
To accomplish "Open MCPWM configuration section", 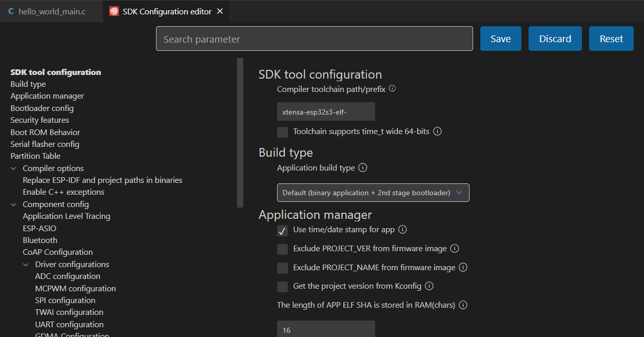I will point(75,289).
